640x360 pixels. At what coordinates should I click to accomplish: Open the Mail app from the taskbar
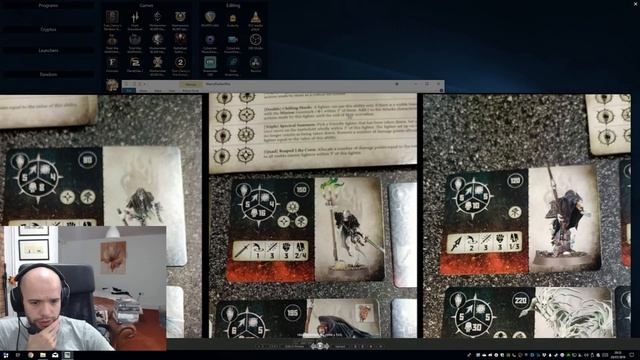[x=55, y=355]
